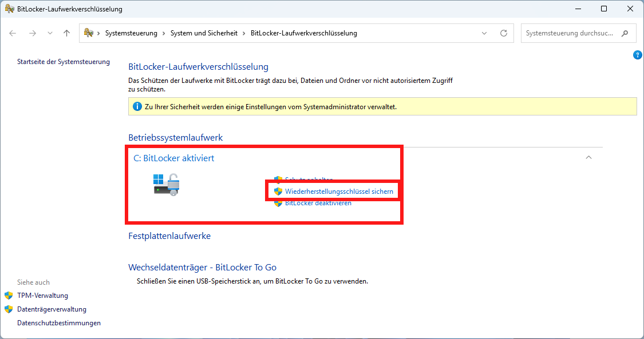The width and height of the screenshot is (644, 339).
Task: Open Datenträgerverwaltung link
Action: [52, 309]
